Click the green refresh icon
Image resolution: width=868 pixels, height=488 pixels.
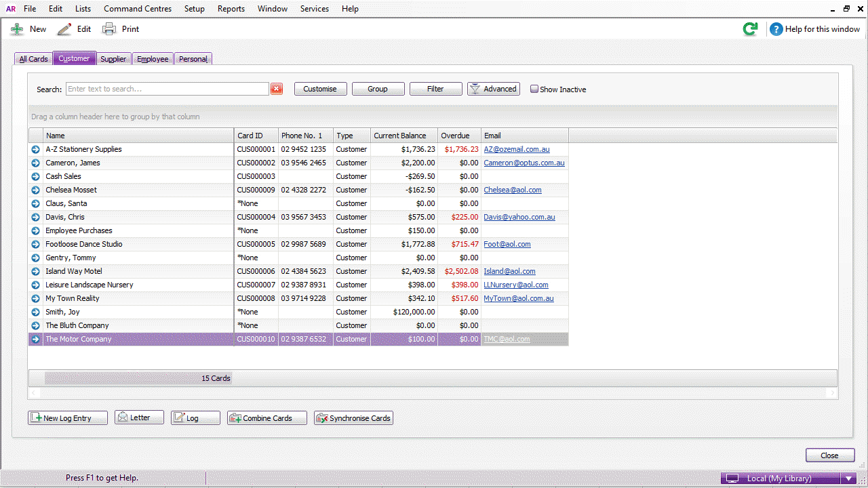750,29
